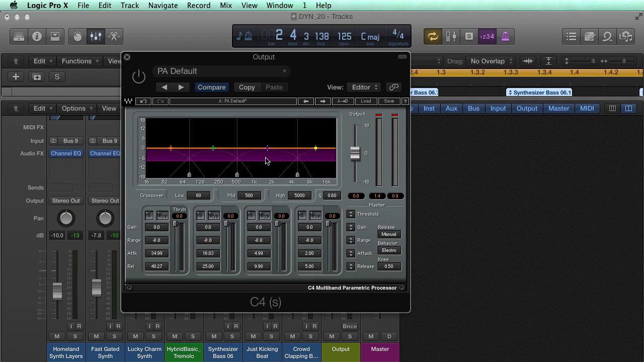Open the Media Browser icon
Image resolution: width=644 pixels, height=362 pixels.
pos(626,36)
